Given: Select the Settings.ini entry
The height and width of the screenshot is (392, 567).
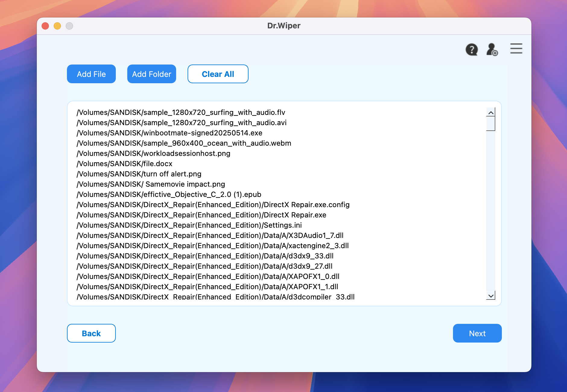Looking at the screenshot, I should click(189, 225).
